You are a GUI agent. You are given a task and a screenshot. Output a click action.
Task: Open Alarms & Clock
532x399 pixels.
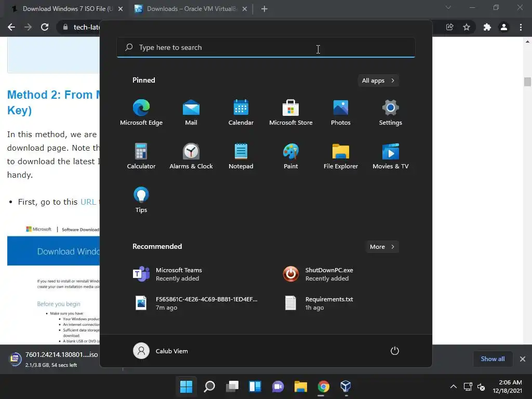191,156
